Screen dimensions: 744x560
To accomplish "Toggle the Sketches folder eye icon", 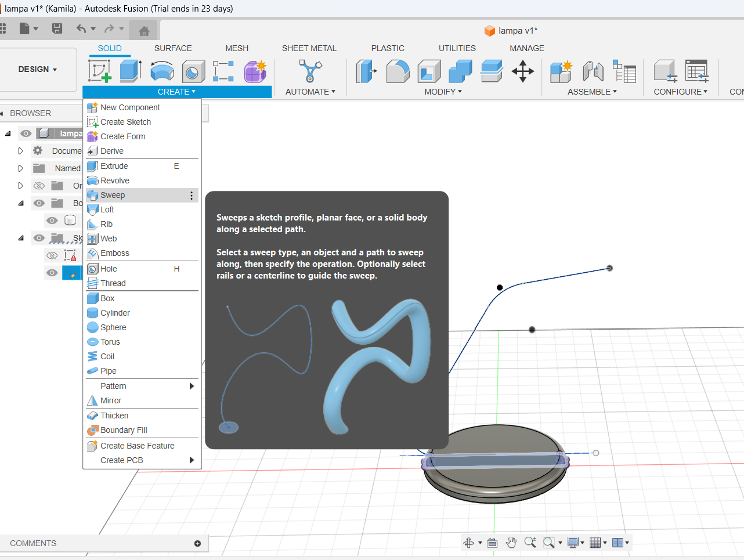I will point(39,238).
